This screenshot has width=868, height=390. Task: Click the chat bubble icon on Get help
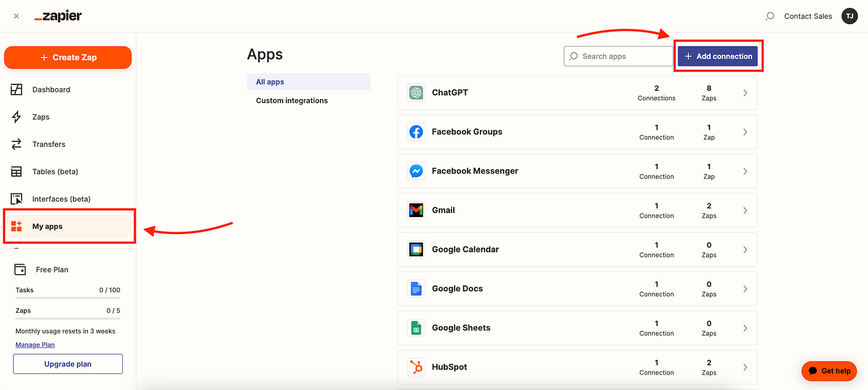(813, 371)
